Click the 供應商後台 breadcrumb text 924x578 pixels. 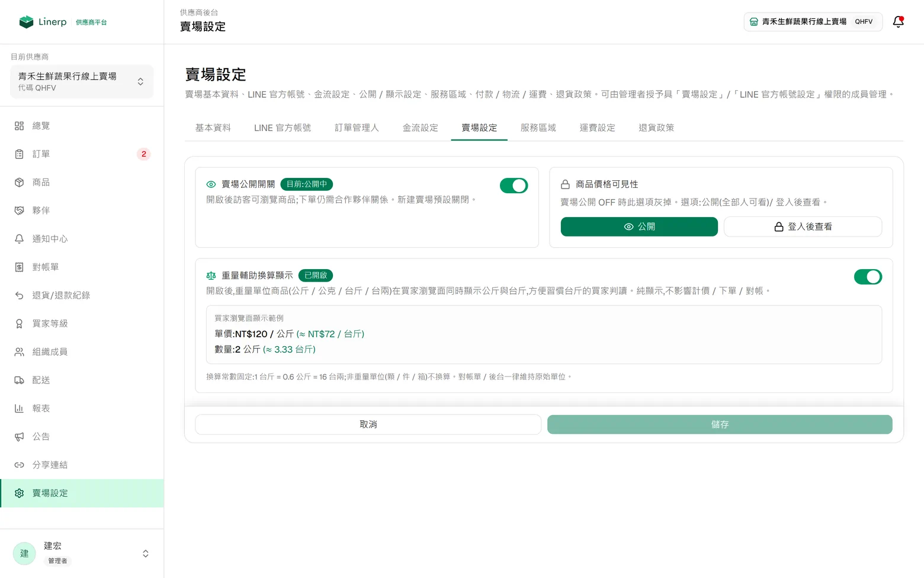pos(199,12)
